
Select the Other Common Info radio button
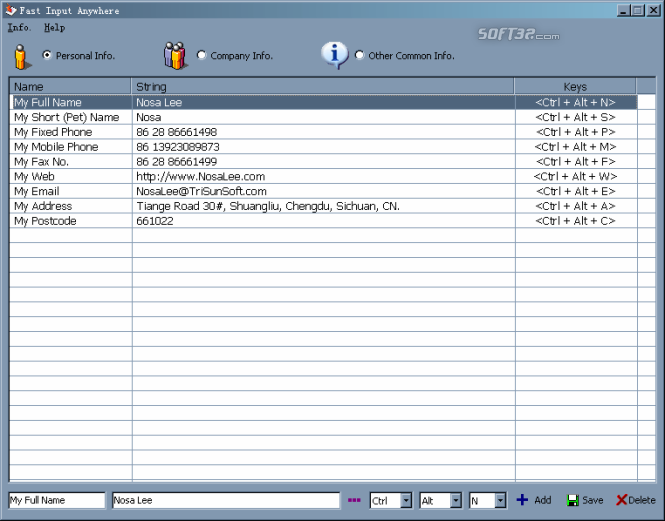pos(359,55)
